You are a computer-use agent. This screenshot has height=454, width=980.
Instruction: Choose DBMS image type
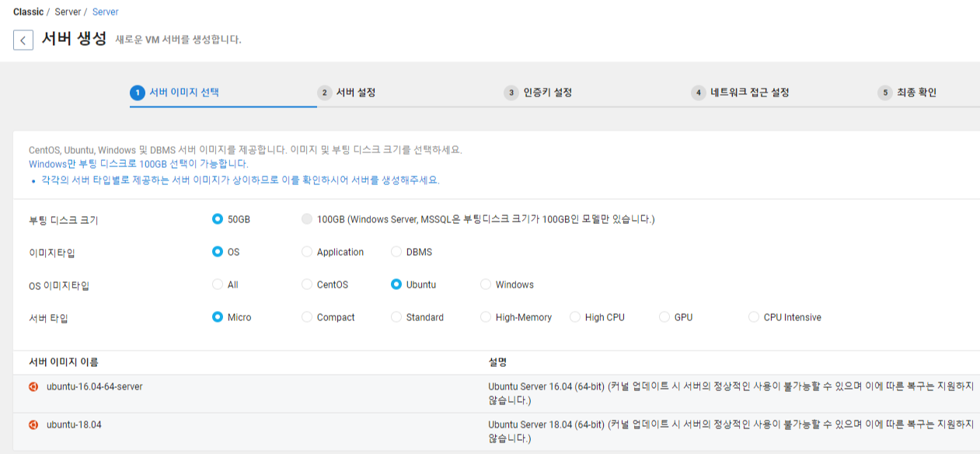(396, 252)
